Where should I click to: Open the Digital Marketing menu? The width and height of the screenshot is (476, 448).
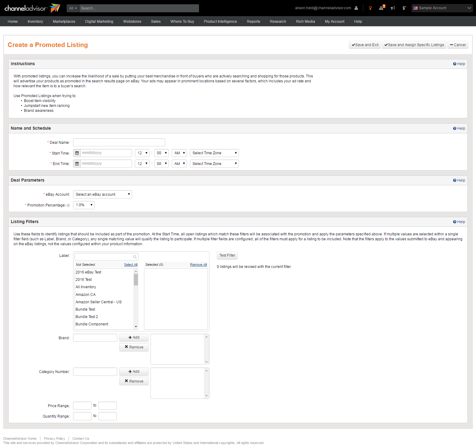pos(99,22)
